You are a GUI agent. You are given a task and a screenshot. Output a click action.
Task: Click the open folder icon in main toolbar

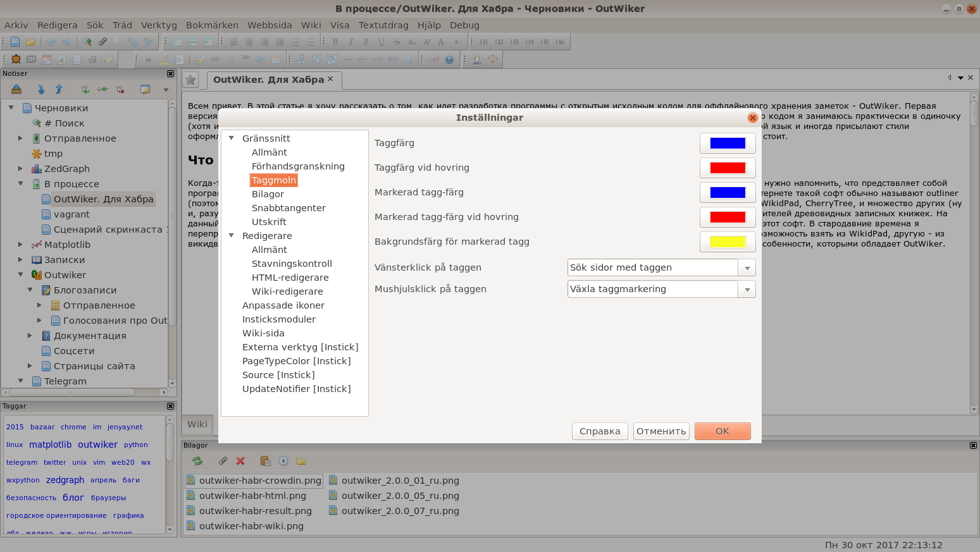tap(30, 42)
